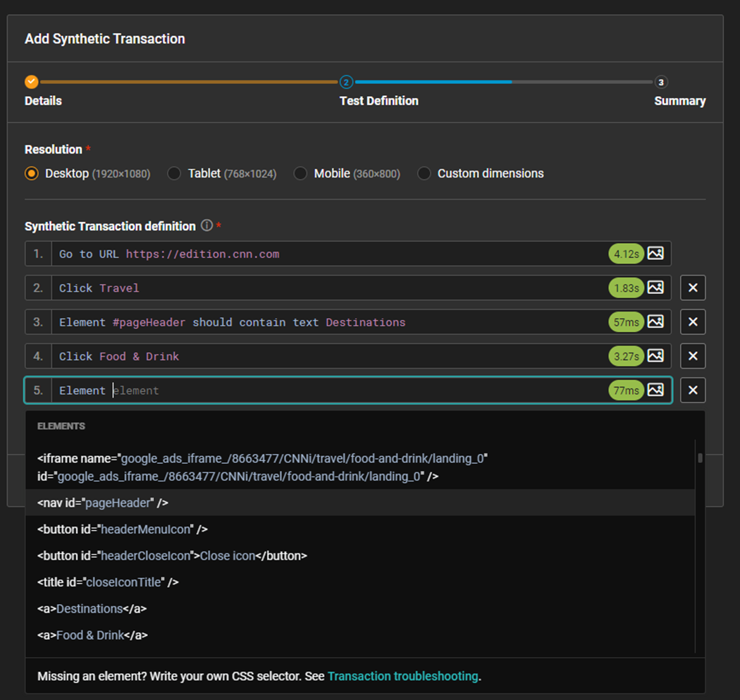Select the Desktop resolution option
This screenshot has height=700, width=740.
tap(32, 173)
